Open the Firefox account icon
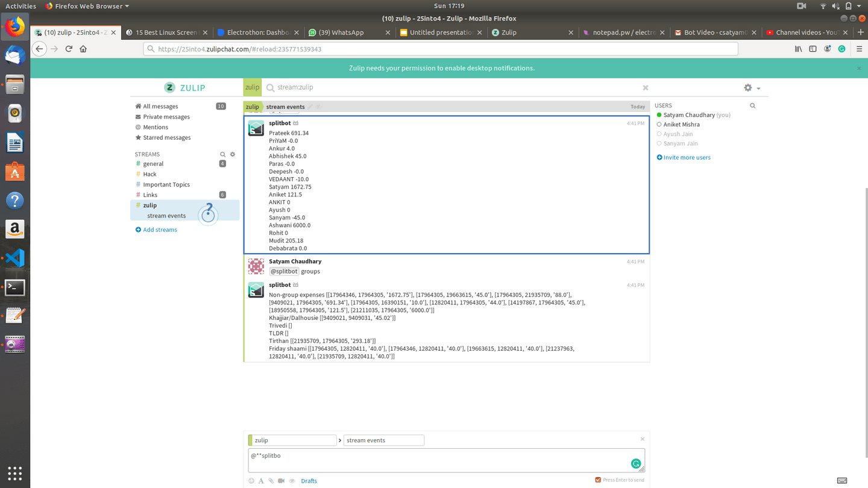The image size is (868, 488). click(828, 49)
